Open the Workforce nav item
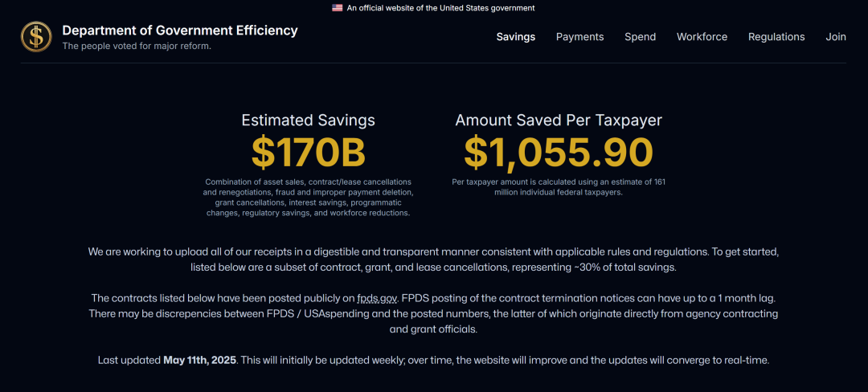This screenshot has height=392, width=868. [x=702, y=37]
